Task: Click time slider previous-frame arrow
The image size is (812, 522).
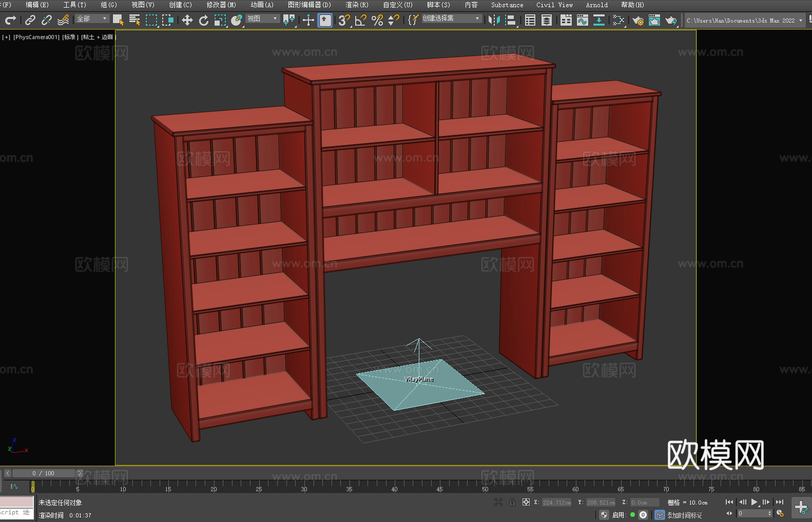Action: tap(8, 473)
